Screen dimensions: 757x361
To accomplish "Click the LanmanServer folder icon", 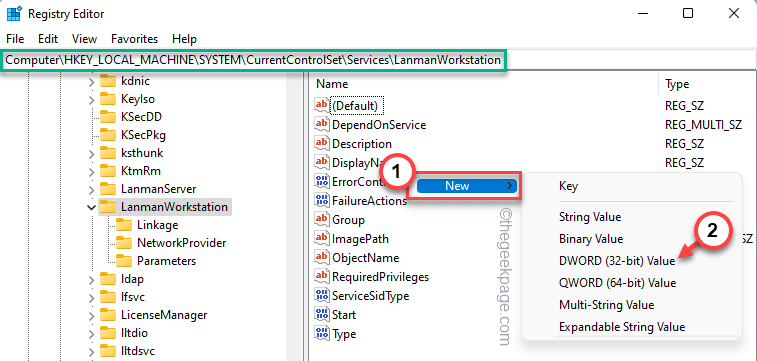I will coord(108,189).
